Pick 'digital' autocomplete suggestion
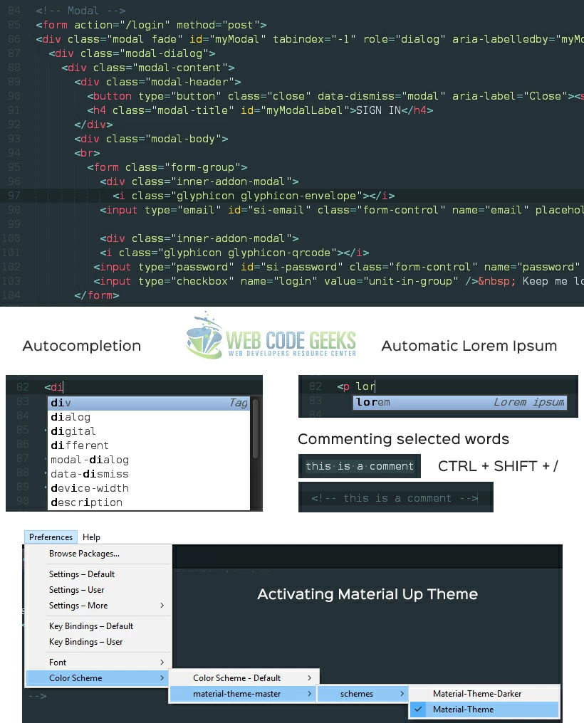 coord(149,431)
